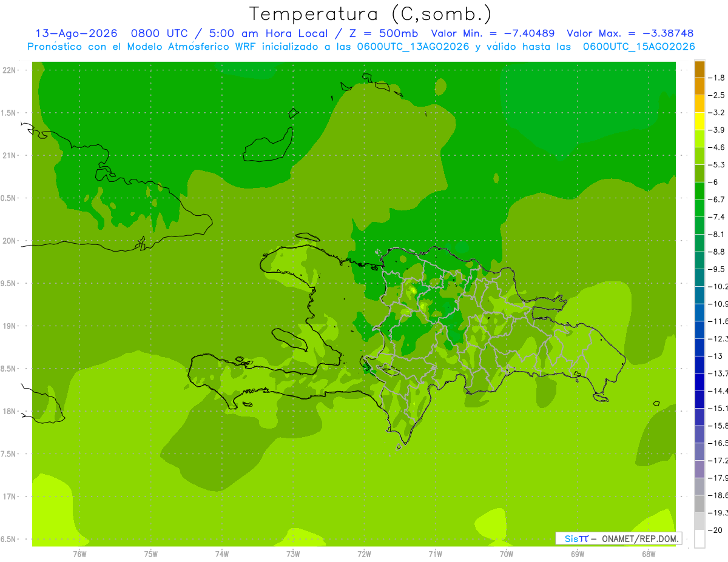Click the "68W" longitude axis label
This screenshot has height=562, width=728.
click(648, 554)
